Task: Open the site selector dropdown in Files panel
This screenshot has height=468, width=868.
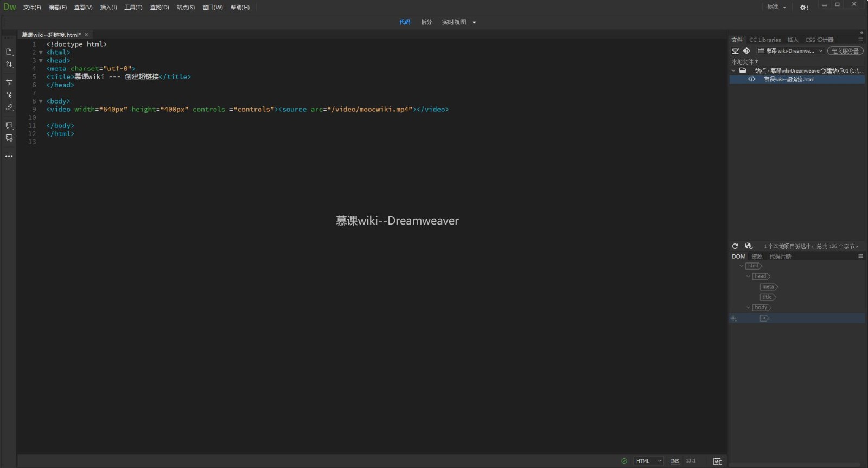Action: click(790, 51)
